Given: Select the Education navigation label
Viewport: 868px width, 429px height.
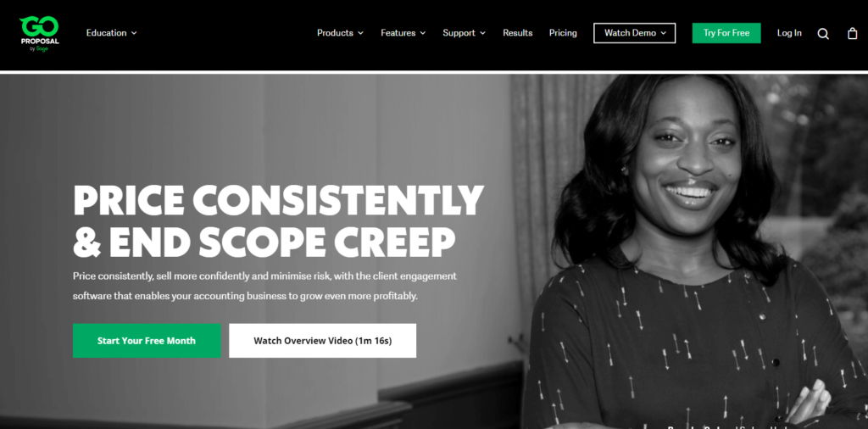Looking at the screenshot, I should pyautogui.click(x=106, y=33).
